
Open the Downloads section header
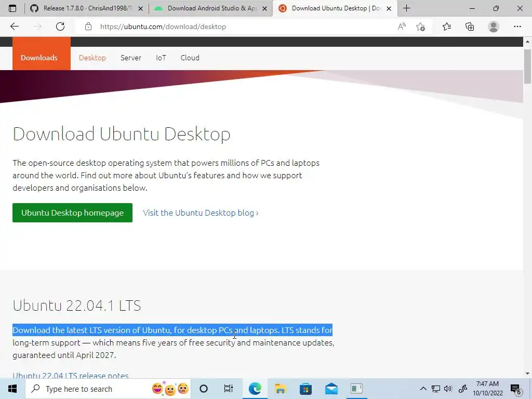[42, 54]
